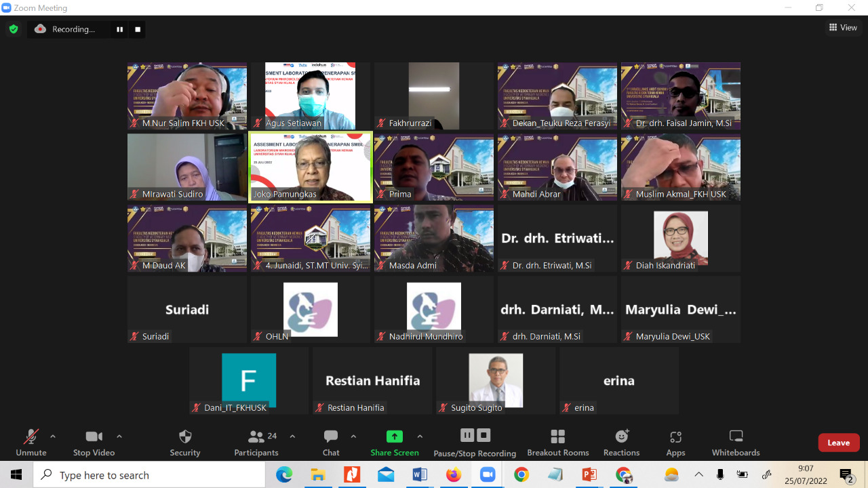The image size is (868, 488).
Task: Click the green encryption shield icon
Action: coord(14,29)
